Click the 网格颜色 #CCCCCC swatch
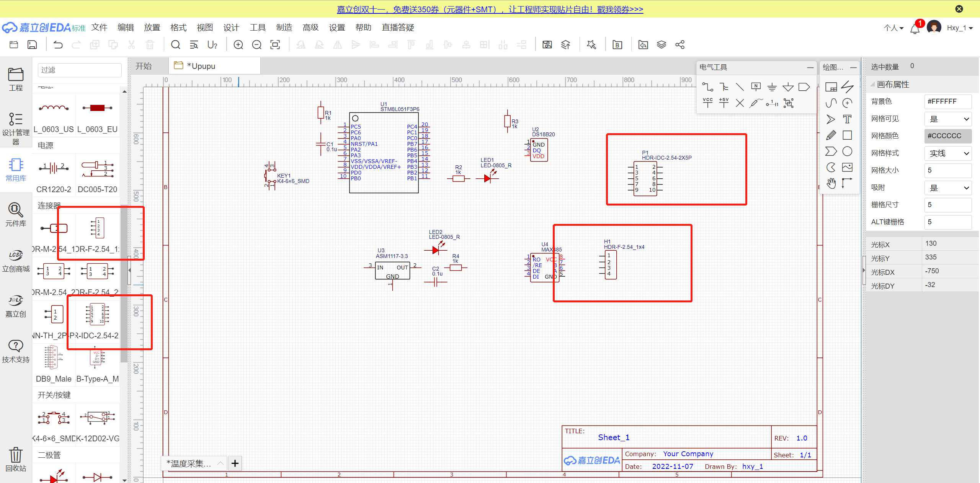The height and width of the screenshot is (483, 980). pyautogui.click(x=948, y=136)
